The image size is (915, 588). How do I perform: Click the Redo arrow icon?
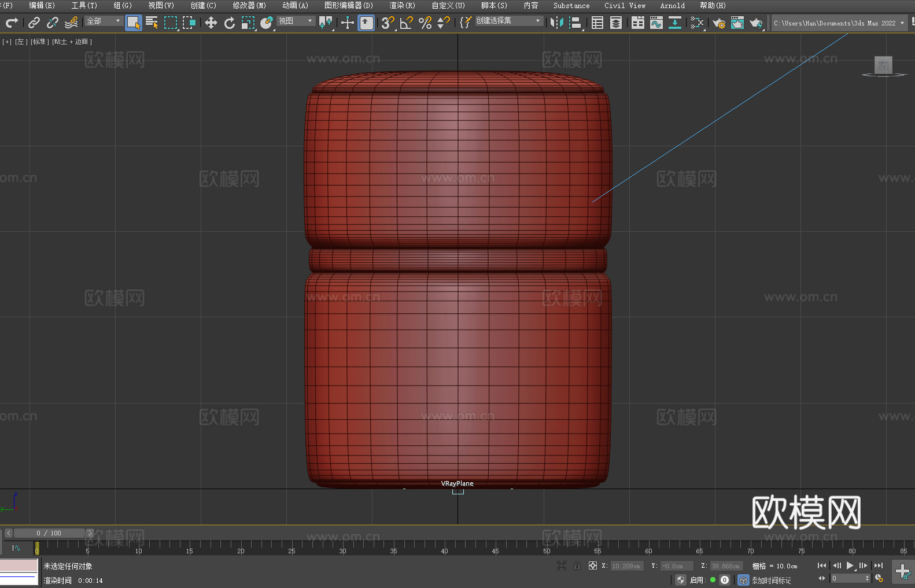(12, 23)
